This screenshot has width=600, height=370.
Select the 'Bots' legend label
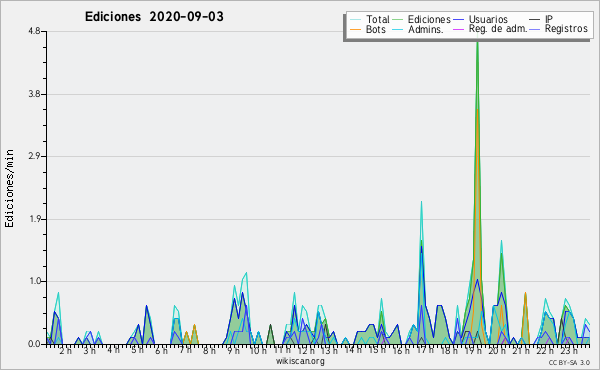376,29
